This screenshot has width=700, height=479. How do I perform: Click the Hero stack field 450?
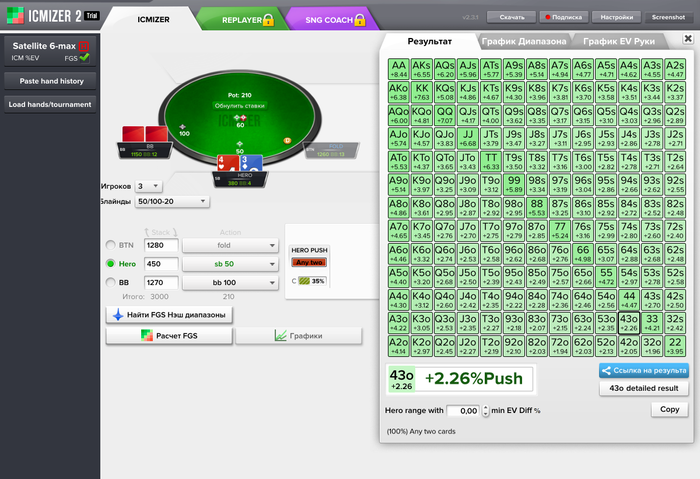pos(161,264)
